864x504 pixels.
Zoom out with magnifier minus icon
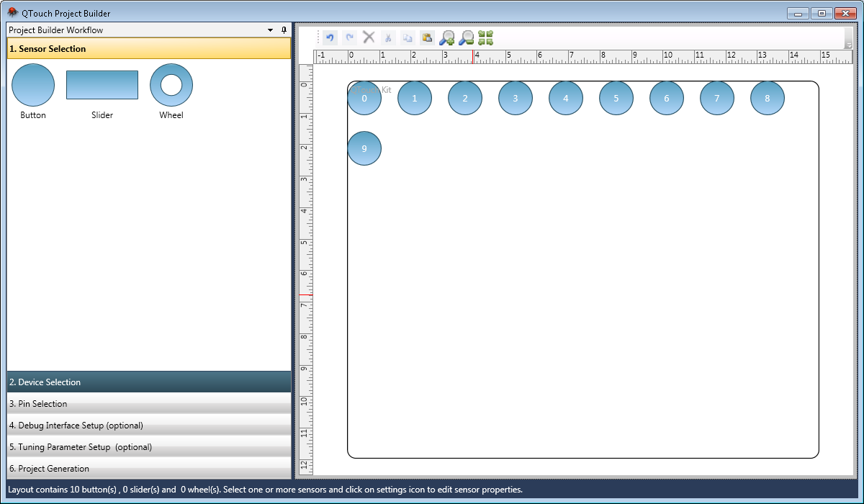click(466, 37)
